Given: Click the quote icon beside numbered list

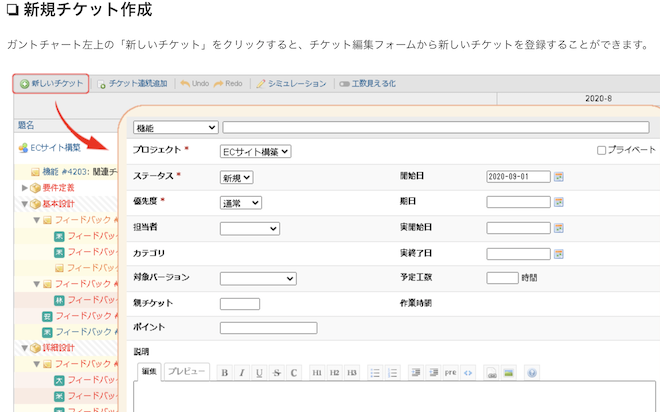Looking at the screenshot, I should pos(416,373).
